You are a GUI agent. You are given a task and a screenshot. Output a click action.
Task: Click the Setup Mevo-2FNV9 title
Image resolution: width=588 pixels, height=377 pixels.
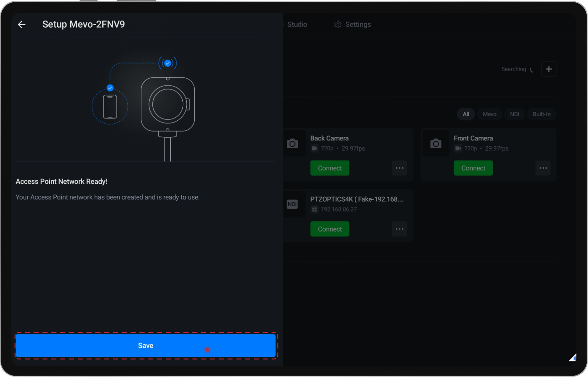pyautogui.click(x=84, y=25)
